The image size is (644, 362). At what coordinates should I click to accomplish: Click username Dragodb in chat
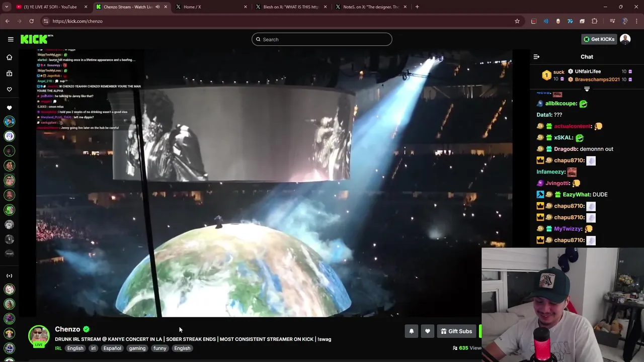tap(565, 149)
